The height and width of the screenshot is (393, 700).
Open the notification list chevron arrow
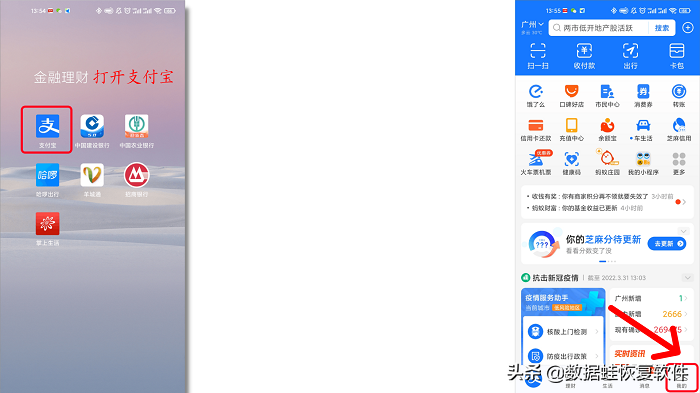pyautogui.click(x=684, y=202)
